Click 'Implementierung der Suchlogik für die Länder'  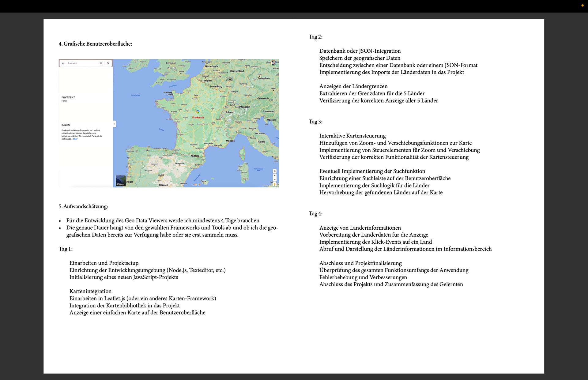point(374,185)
